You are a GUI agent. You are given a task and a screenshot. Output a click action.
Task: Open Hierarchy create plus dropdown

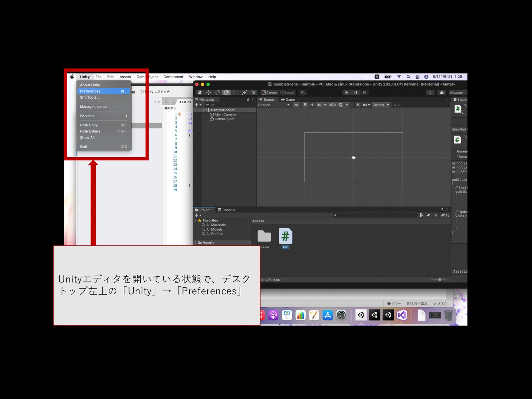tap(198, 105)
